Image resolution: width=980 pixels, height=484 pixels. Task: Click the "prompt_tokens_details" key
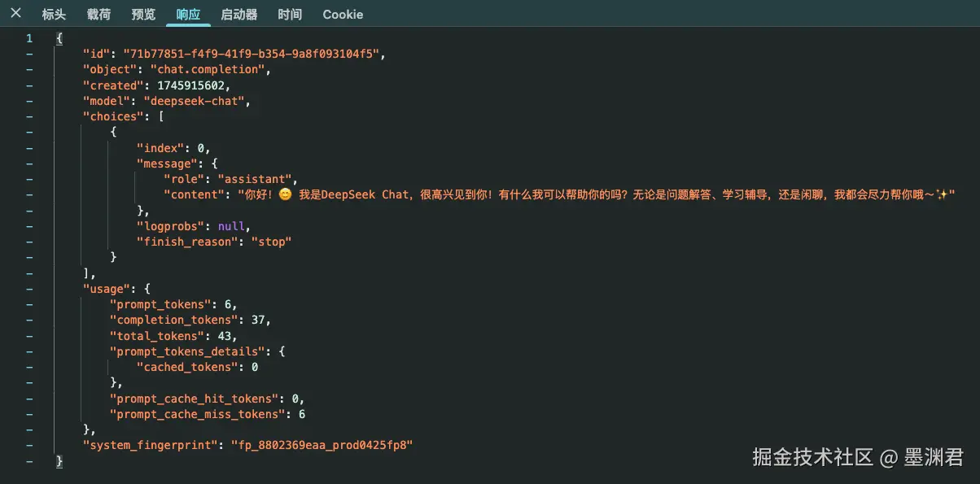click(x=188, y=351)
